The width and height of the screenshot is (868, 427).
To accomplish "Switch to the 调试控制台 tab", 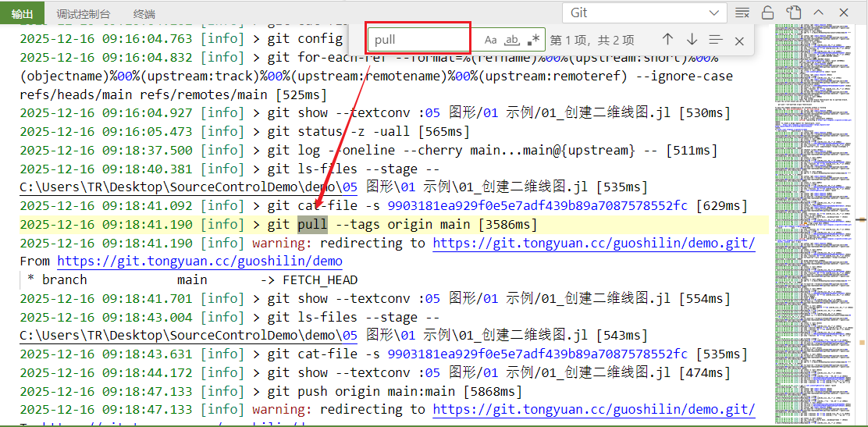I will coord(84,14).
